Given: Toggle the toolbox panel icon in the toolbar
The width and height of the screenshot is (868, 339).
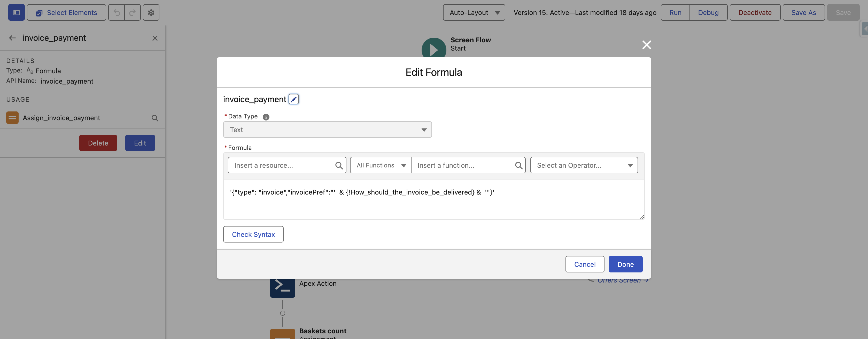Looking at the screenshot, I should pyautogui.click(x=16, y=12).
